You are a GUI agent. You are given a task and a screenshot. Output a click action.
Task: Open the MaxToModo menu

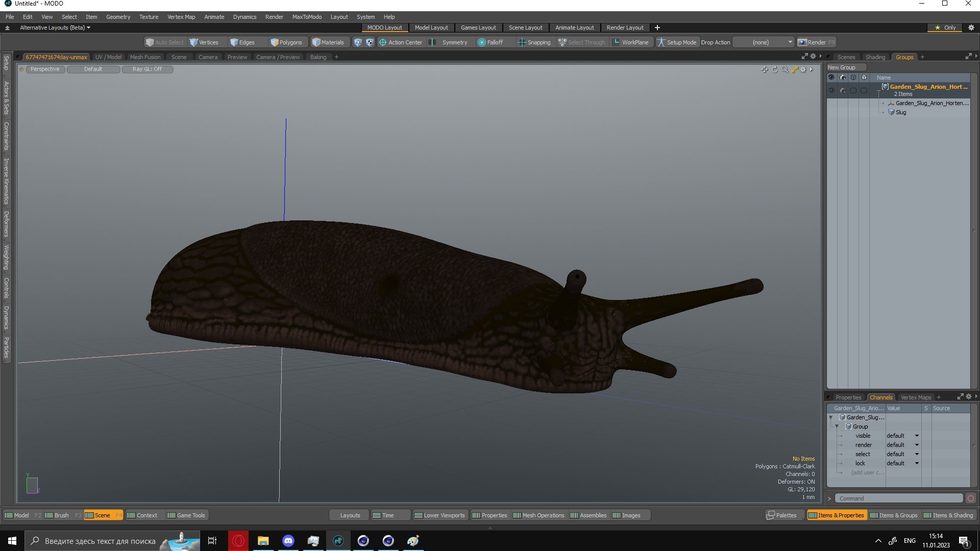click(x=307, y=17)
